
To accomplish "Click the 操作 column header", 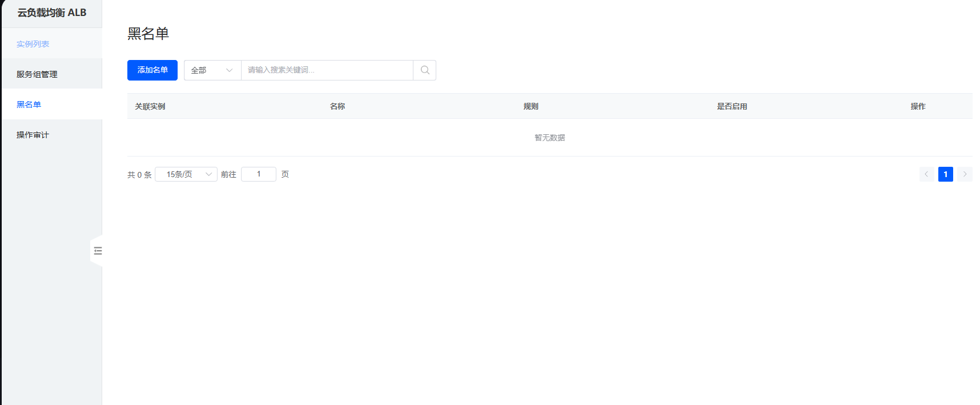I will (918, 106).
